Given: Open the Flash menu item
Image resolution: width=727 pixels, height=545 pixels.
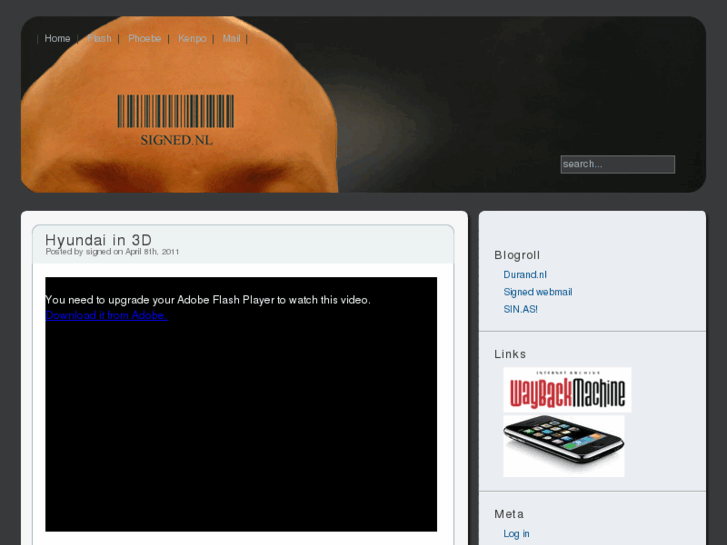Looking at the screenshot, I should click(x=99, y=38).
